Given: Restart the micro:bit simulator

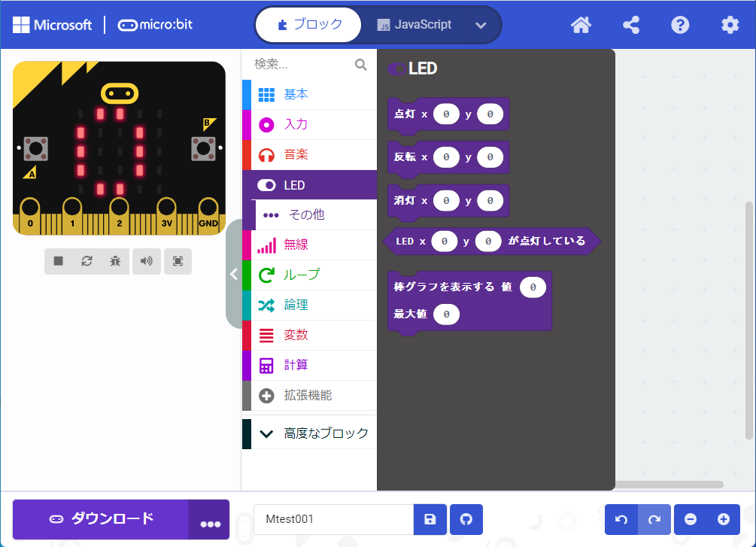Looking at the screenshot, I should point(87,261).
